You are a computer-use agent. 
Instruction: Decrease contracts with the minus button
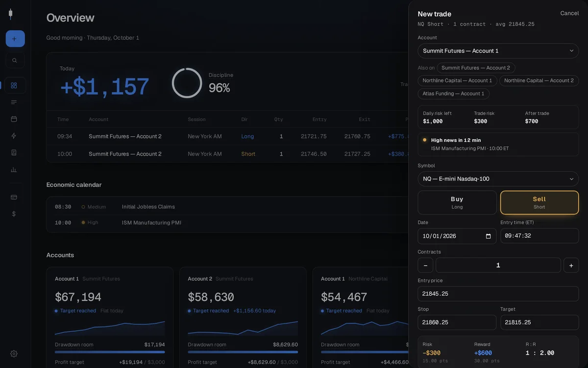425,265
